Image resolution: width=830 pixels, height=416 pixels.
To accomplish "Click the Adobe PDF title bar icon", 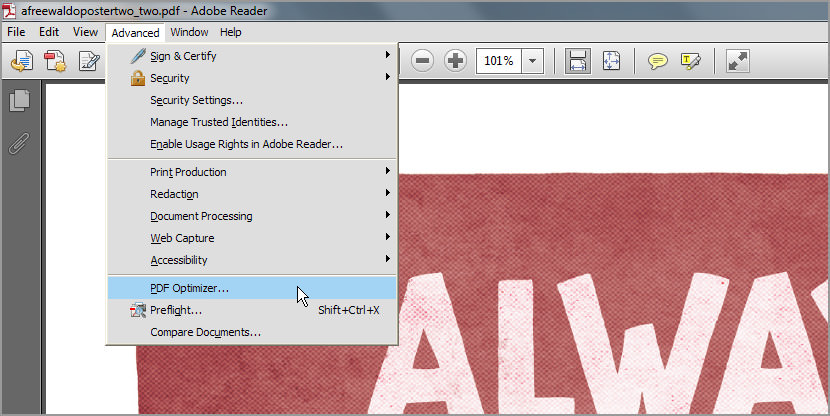I will [x=9, y=11].
